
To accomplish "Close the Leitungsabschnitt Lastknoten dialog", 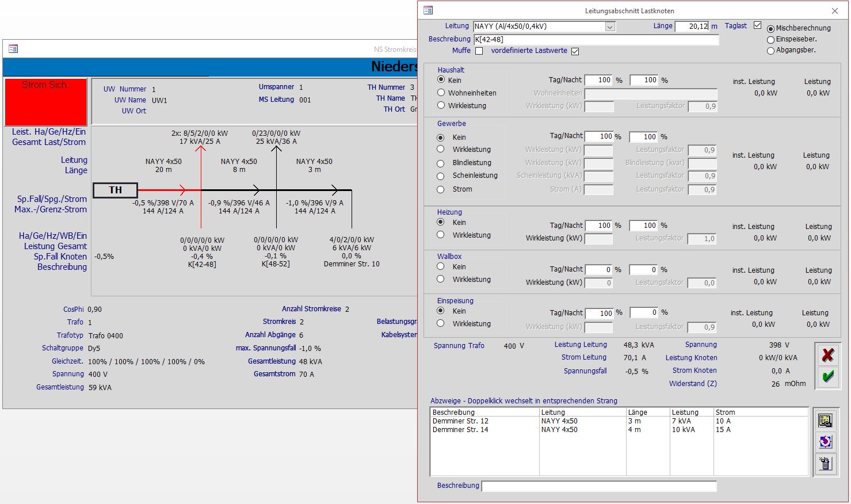I will click(x=835, y=10).
